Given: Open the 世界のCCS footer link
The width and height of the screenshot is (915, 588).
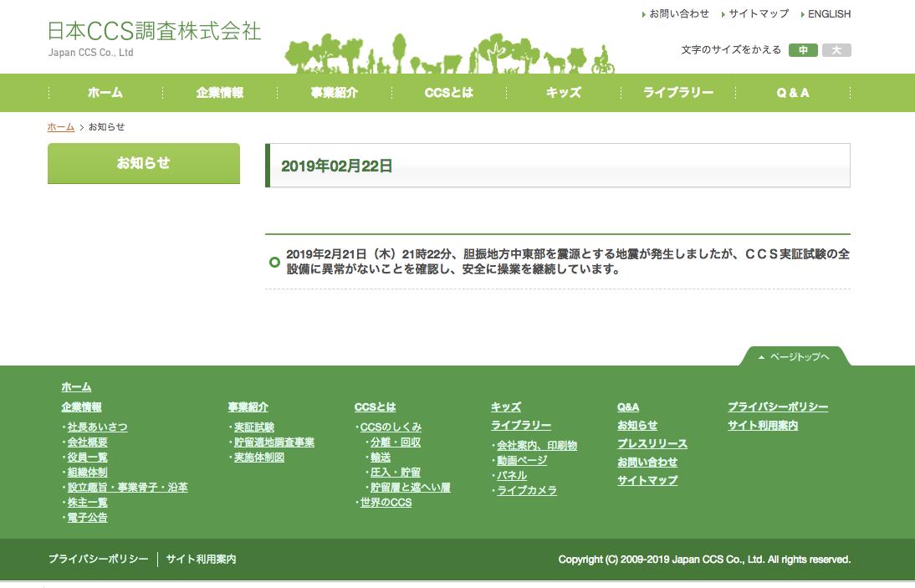Looking at the screenshot, I should click(x=386, y=502).
